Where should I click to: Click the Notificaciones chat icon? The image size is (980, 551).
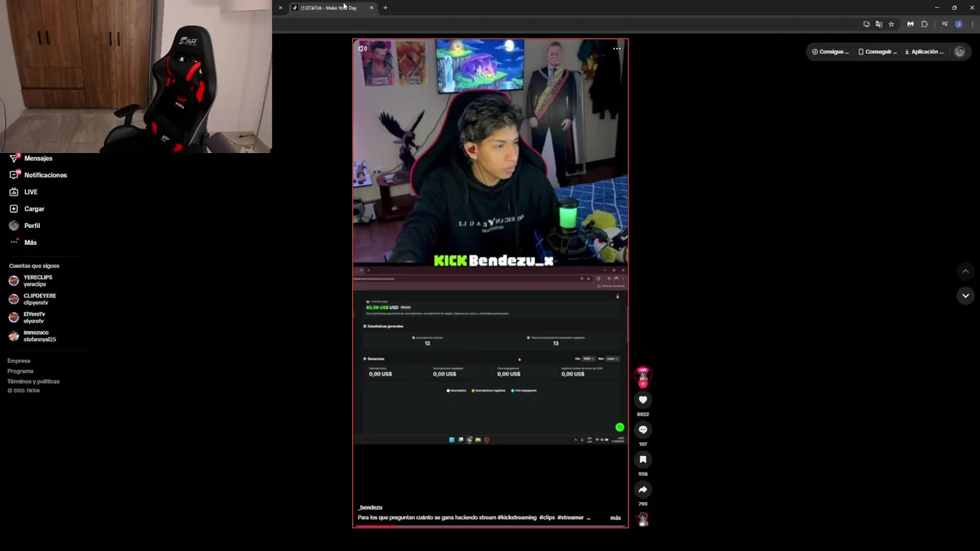(x=14, y=175)
